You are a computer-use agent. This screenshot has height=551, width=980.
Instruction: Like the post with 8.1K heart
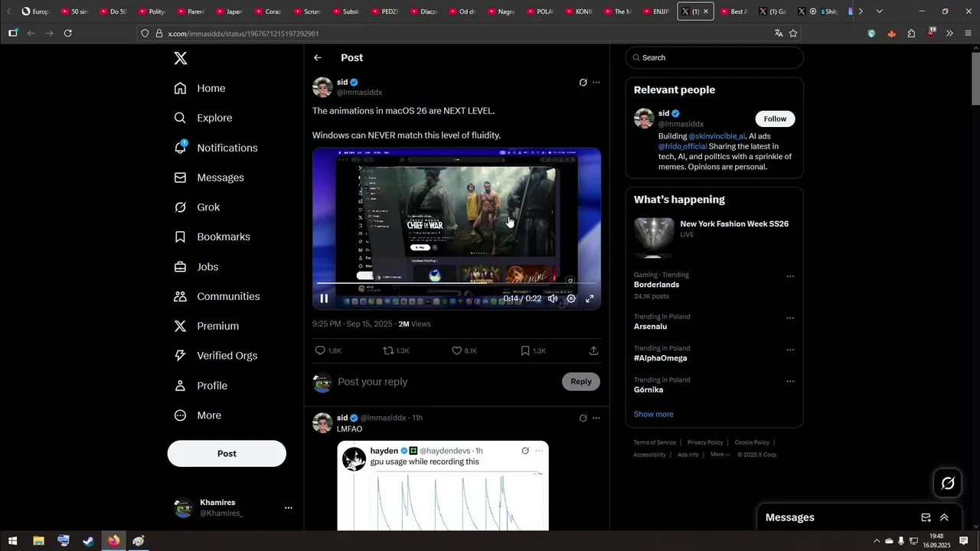tap(464, 350)
